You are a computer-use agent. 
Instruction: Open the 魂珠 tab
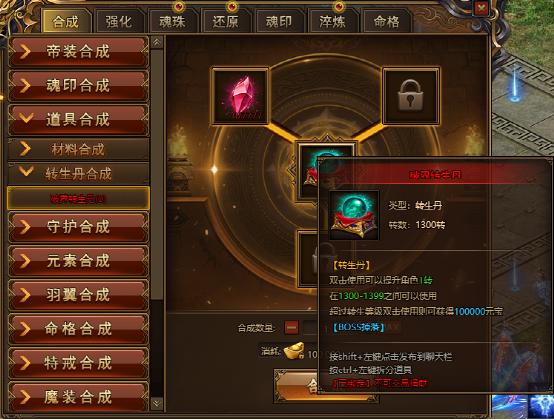(x=172, y=22)
